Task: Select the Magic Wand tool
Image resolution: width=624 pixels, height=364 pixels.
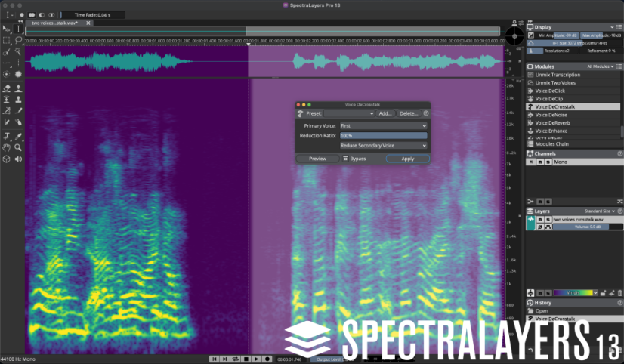Action: 18,51
